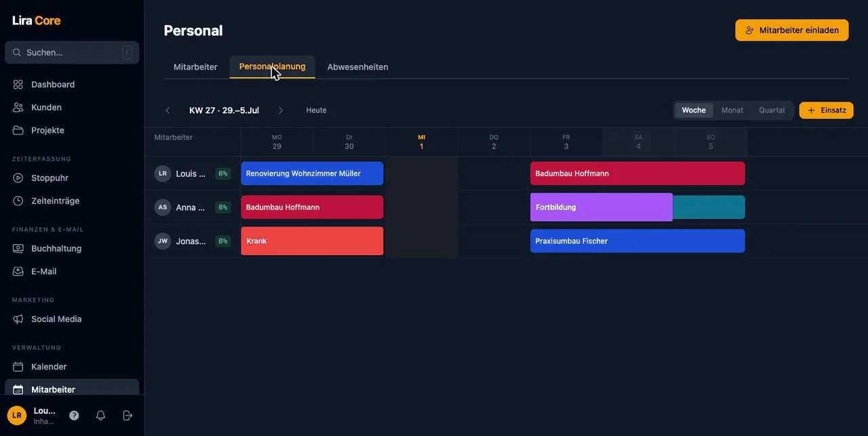Image resolution: width=868 pixels, height=436 pixels.
Task: Focus the Suchen search field
Action: point(72,52)
